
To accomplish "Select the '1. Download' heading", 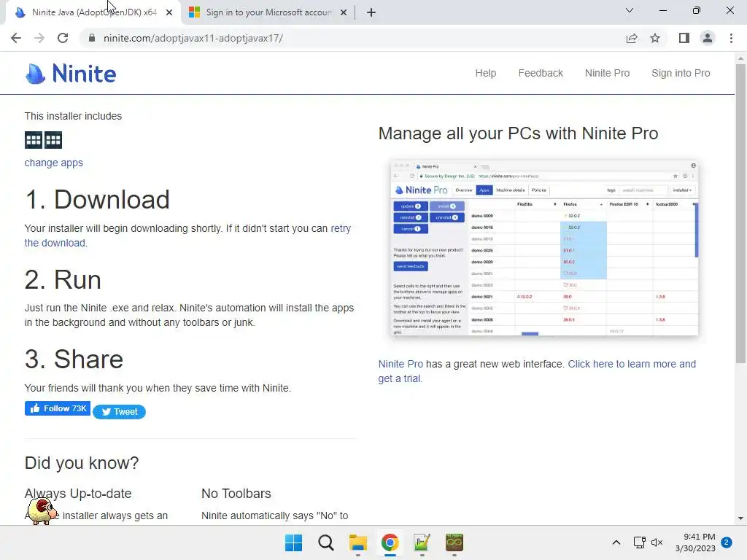I will [97, 199].
